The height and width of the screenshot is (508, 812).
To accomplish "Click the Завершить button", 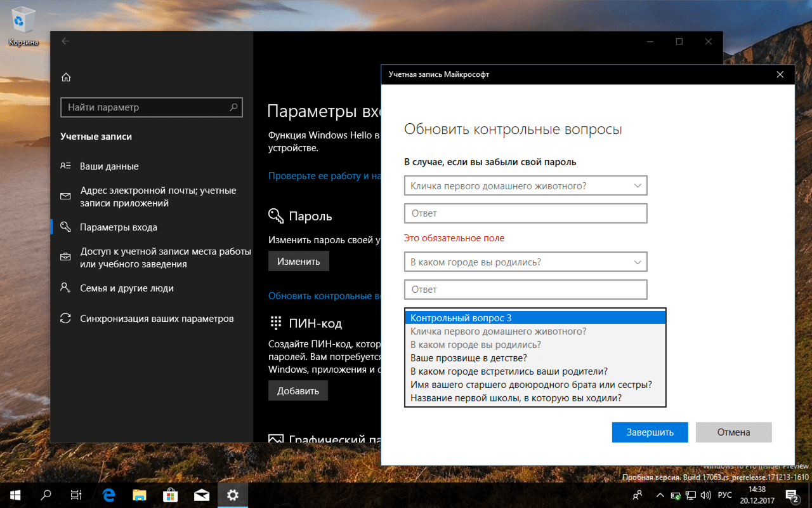I will (650, 432).
